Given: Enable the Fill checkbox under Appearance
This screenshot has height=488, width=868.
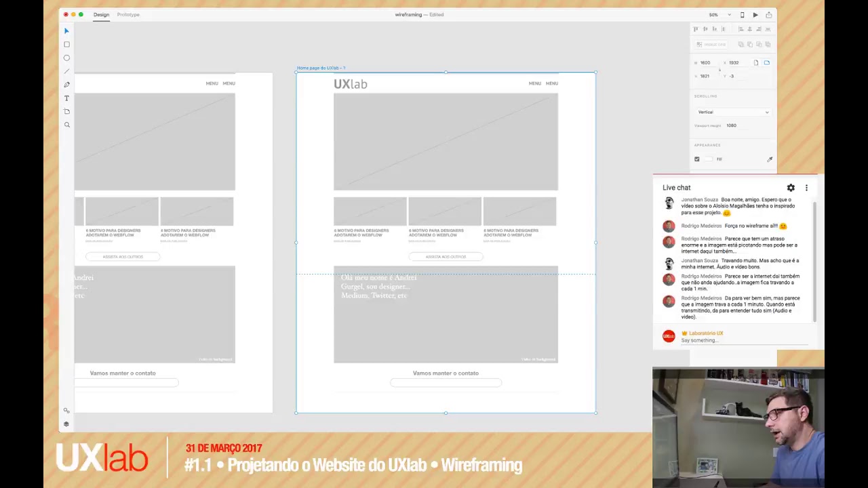Looking at the screenshot, I should click(697, 159).
